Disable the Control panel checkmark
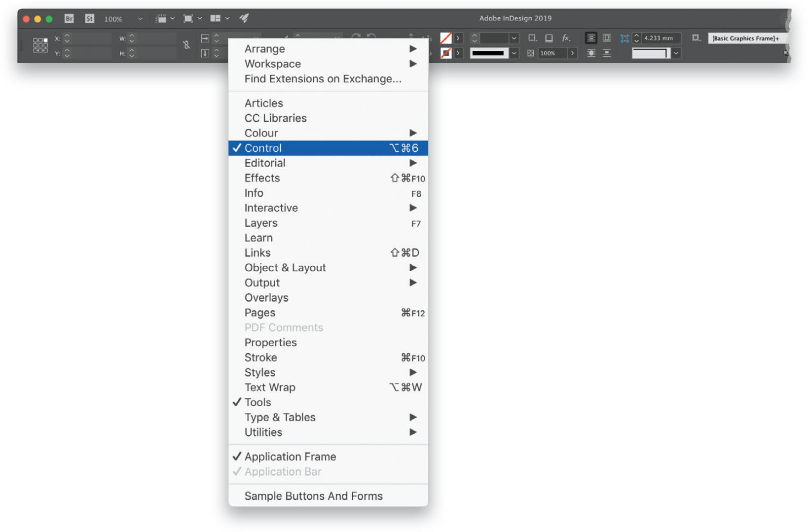 (x=263, y=147)
